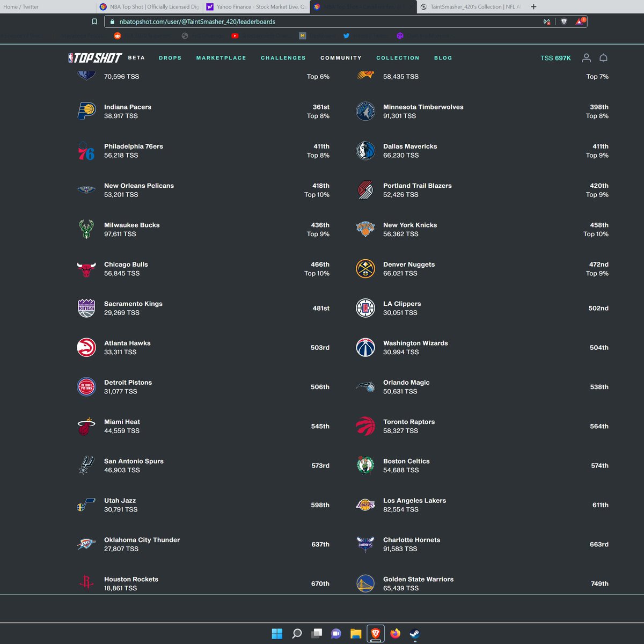Open the Challenges menu item
The width and height of the screenshot is (644, 644).
click(283, 58)
